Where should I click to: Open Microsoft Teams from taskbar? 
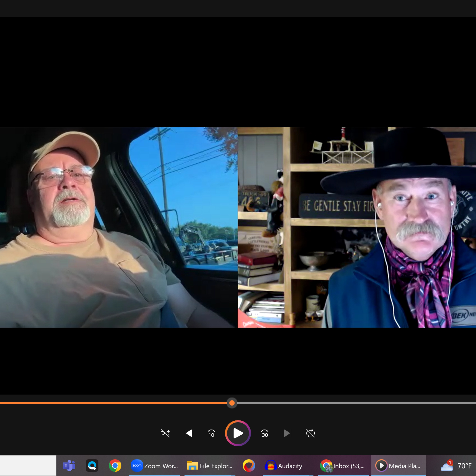(69, 466)
